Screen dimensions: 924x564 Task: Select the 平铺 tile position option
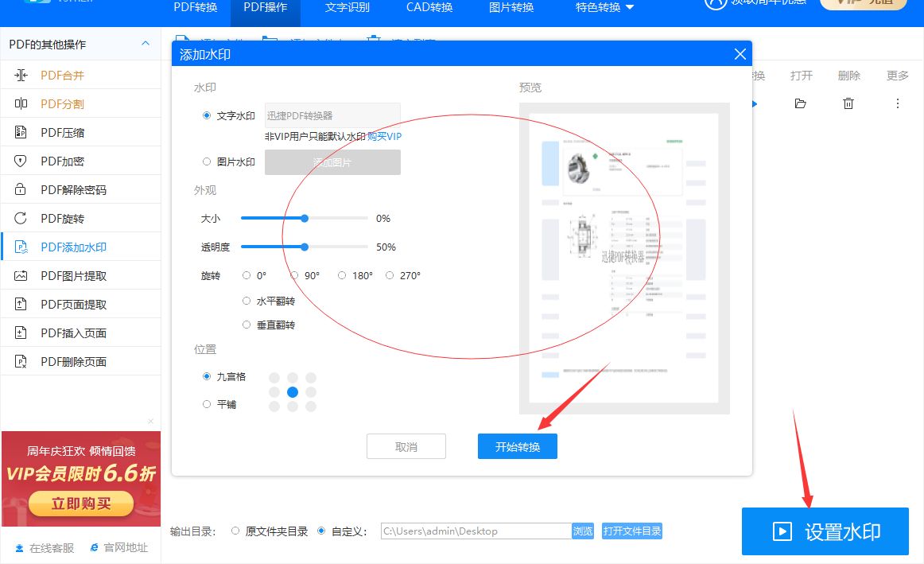pos(206,404)
